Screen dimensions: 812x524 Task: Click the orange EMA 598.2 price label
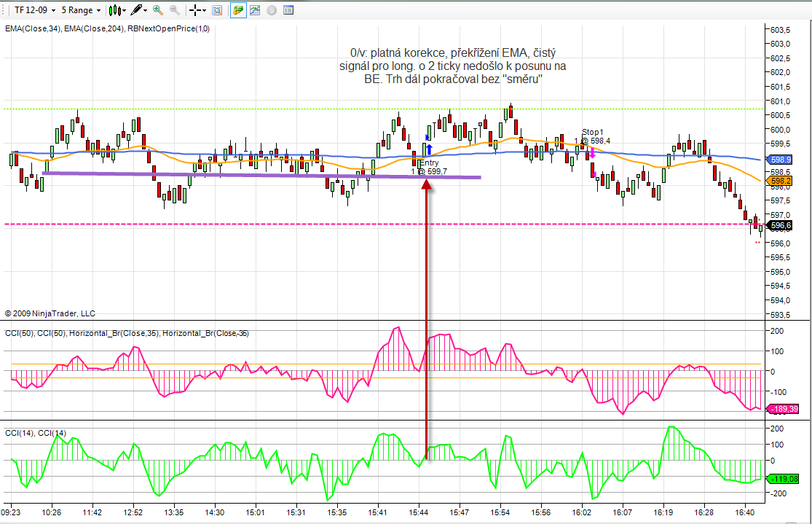tap(781, 181)
